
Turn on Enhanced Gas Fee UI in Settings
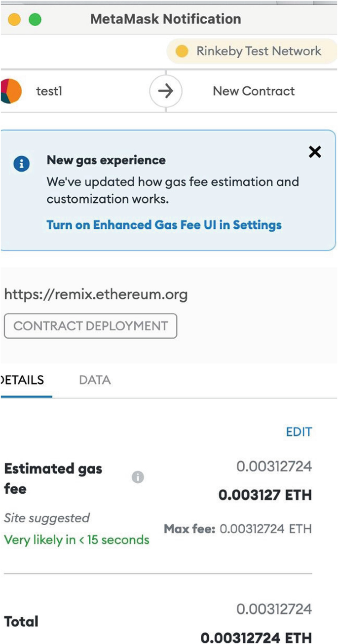[x=164, y=225]
